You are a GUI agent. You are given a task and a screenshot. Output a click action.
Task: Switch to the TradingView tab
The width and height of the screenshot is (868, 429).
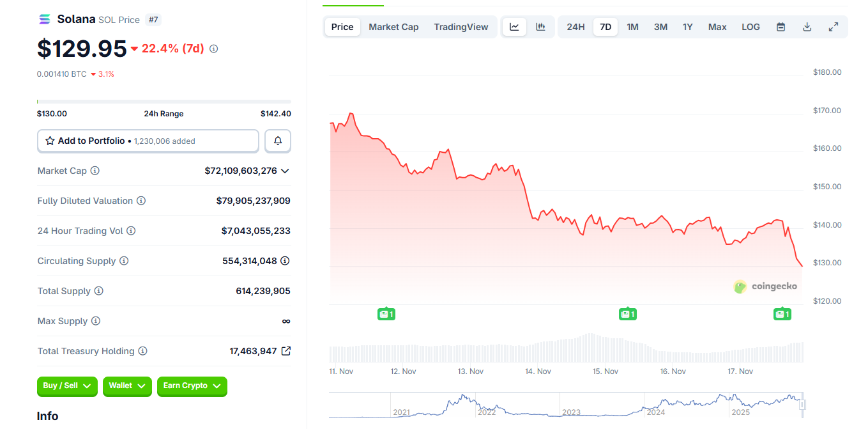pyautogui.click(x=461, y=26)
